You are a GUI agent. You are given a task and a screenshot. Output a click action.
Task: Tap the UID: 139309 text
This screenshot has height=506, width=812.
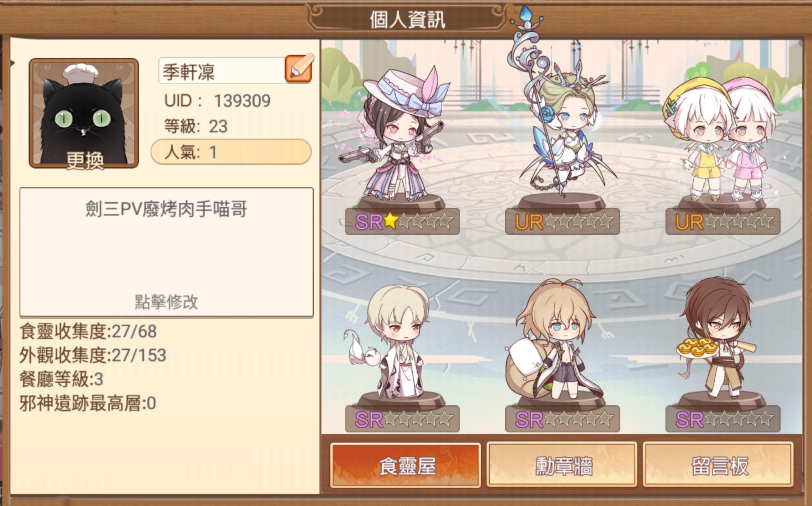click(x=218, y=101)
